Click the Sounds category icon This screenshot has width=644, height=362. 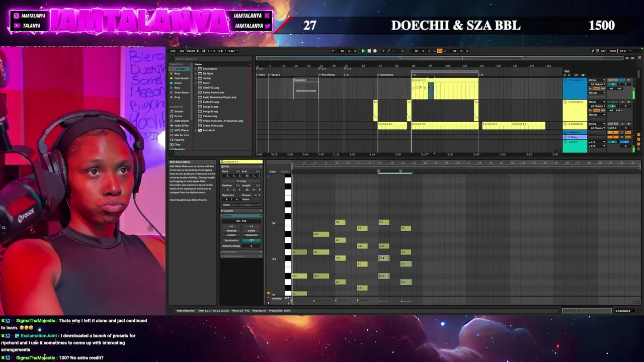point(172,112)
